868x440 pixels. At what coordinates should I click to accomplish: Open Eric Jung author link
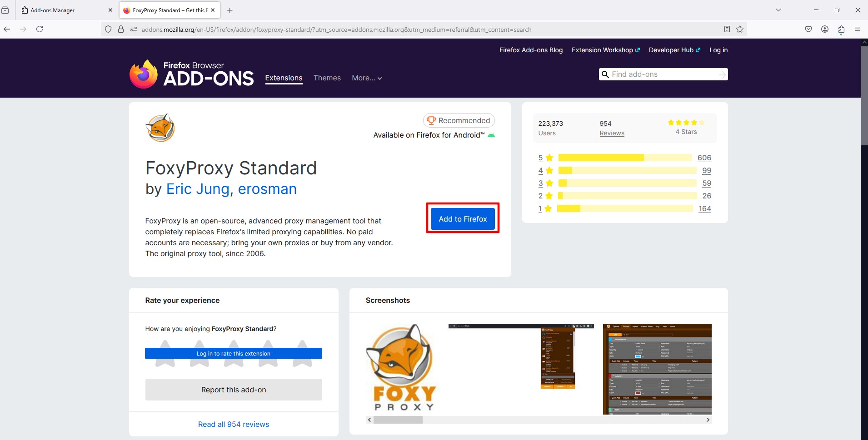tap(198, 189)
